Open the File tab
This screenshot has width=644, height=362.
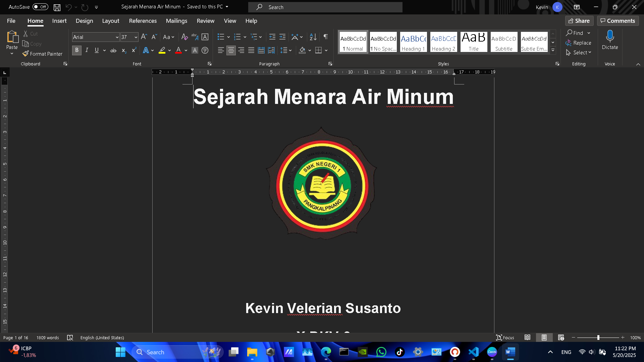coord(11,21)
